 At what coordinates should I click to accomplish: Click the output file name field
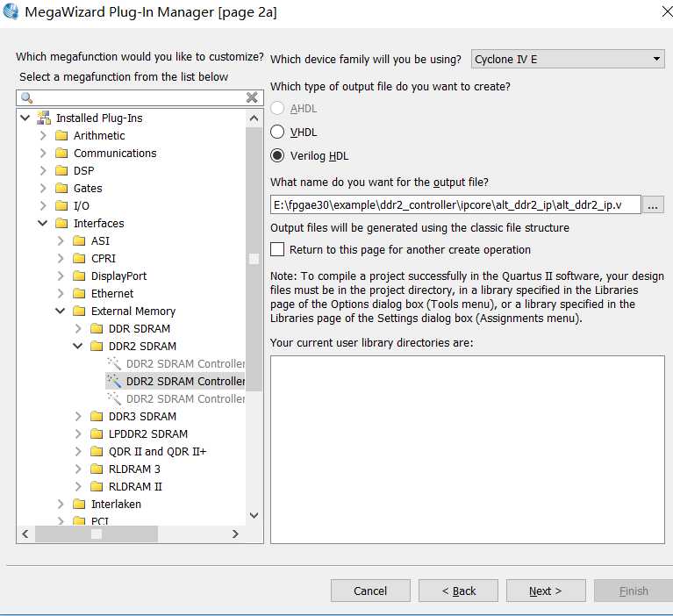pyautogui.click(x=455, y=204)
